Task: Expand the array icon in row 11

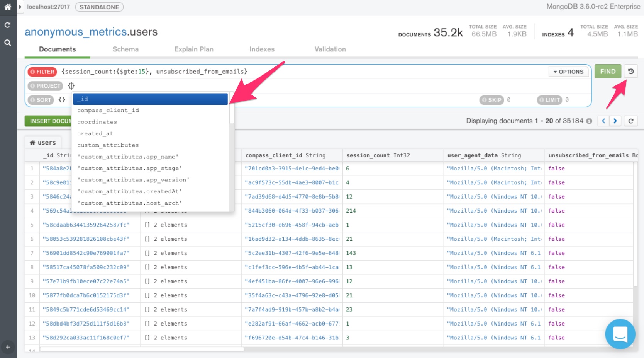Action: (147, 310)
